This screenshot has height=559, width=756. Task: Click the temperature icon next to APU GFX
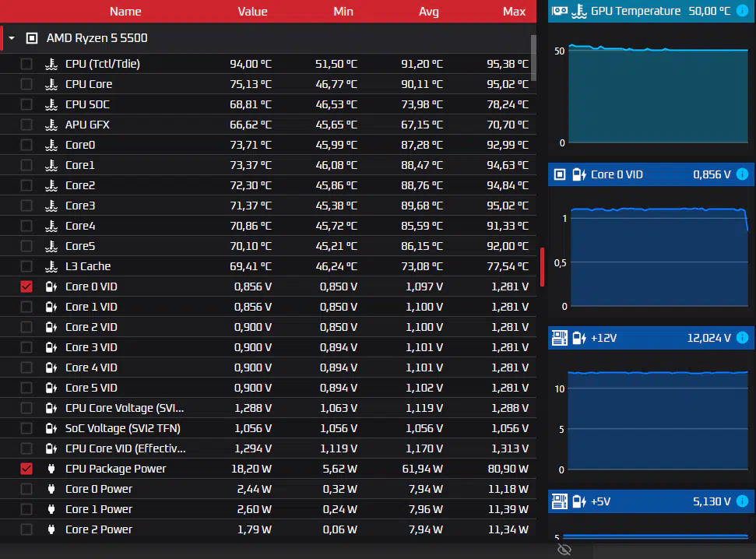51,125
